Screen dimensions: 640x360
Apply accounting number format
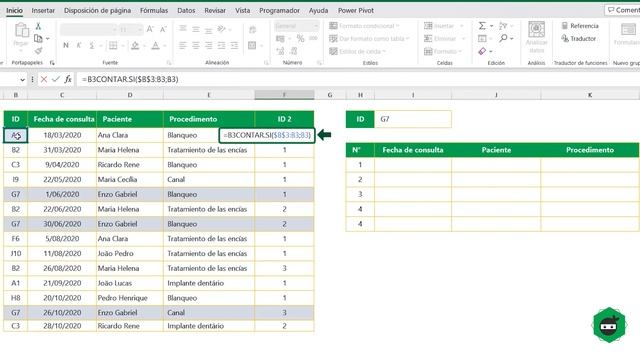click(280, 39)
